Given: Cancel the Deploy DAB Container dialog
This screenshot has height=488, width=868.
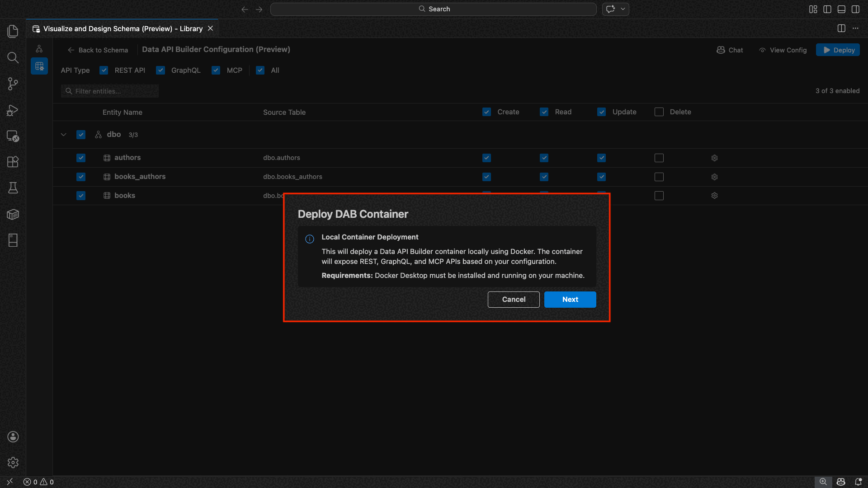Looking at the screenshot, I should 514,300.
